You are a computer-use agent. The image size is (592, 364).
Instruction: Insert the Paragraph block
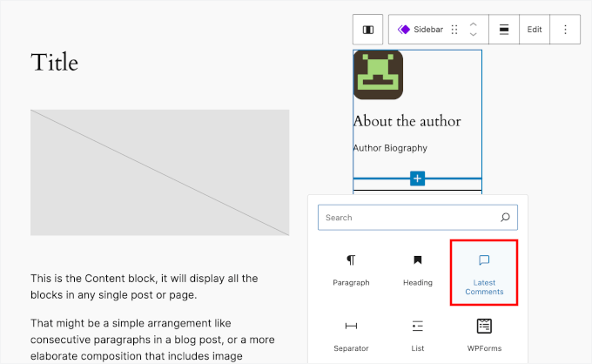coord(351,270)
